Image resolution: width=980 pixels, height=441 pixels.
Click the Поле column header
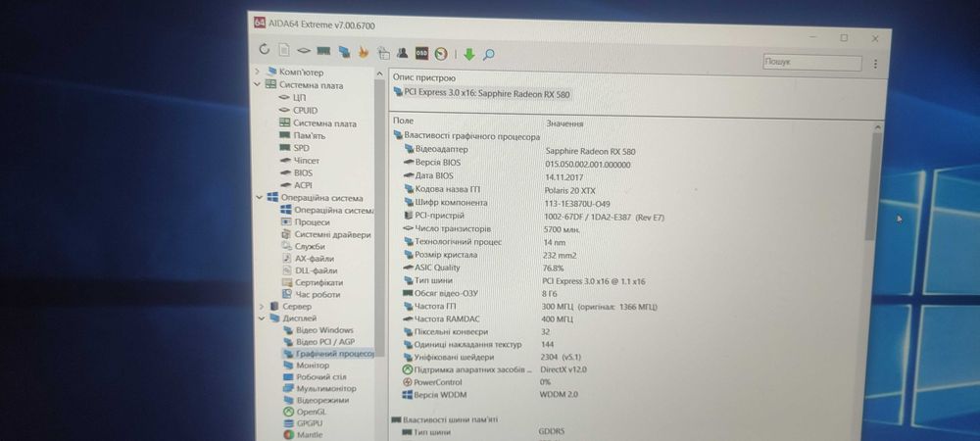point(403,121)
